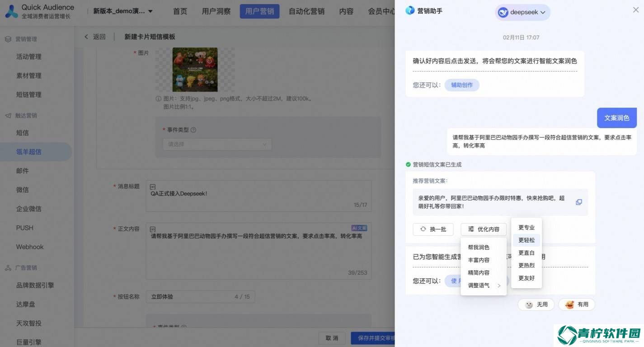
Task: Click the 按钮名称 input field
Action: pyautogui.click(x=200, y=297)
